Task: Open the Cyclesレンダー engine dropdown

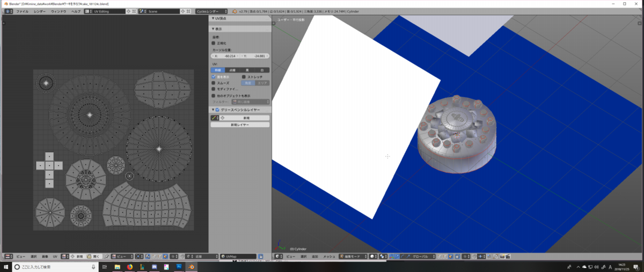Action: point(209,11)
